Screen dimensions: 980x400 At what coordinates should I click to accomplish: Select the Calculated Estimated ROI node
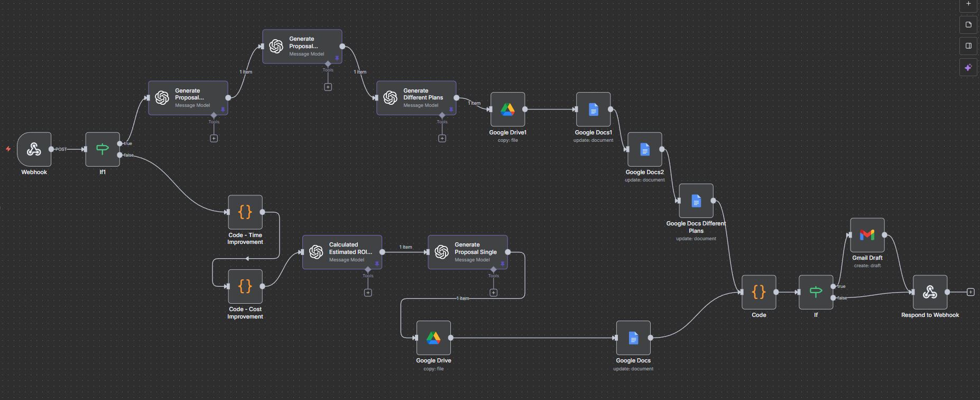coord(342,252)
